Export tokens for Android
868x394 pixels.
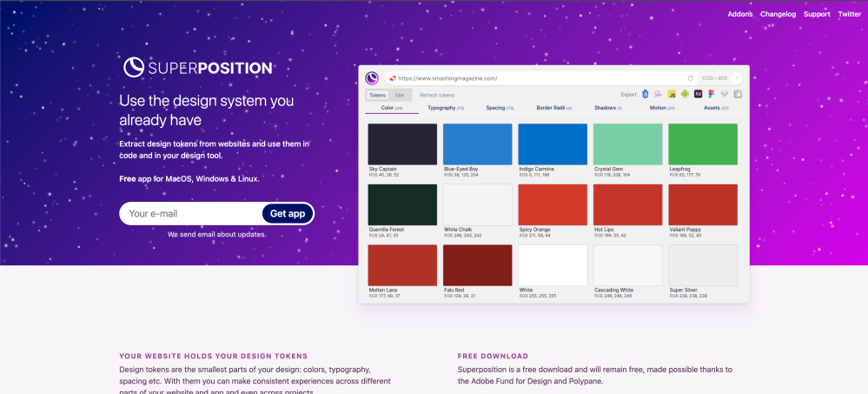[x=685, y=94]
